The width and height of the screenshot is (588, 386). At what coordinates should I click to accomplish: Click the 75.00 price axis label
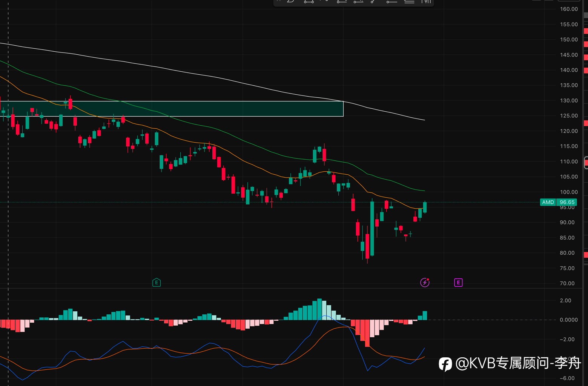tap(567, 268)
